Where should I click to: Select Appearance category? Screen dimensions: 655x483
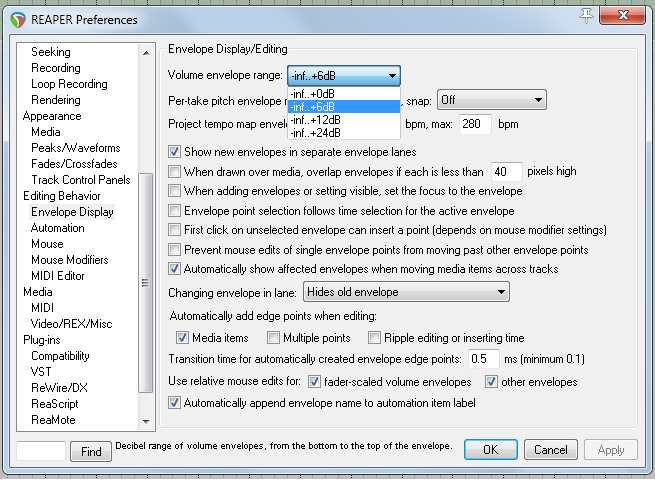pos(52,116)
